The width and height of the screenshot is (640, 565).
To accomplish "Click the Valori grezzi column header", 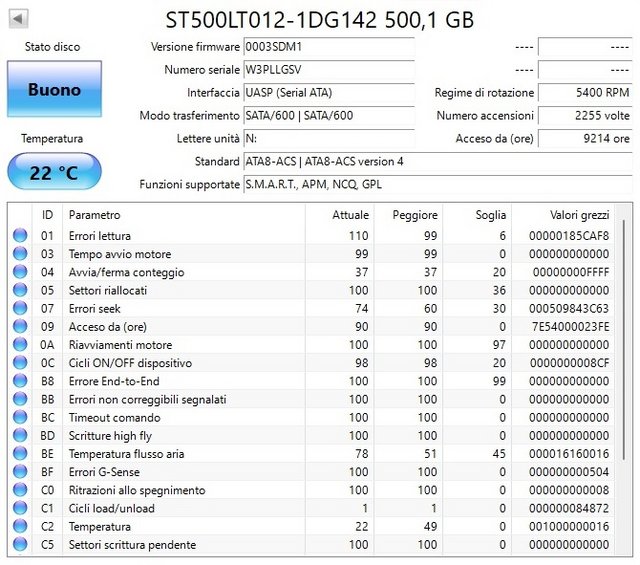I will click(563, 215).
